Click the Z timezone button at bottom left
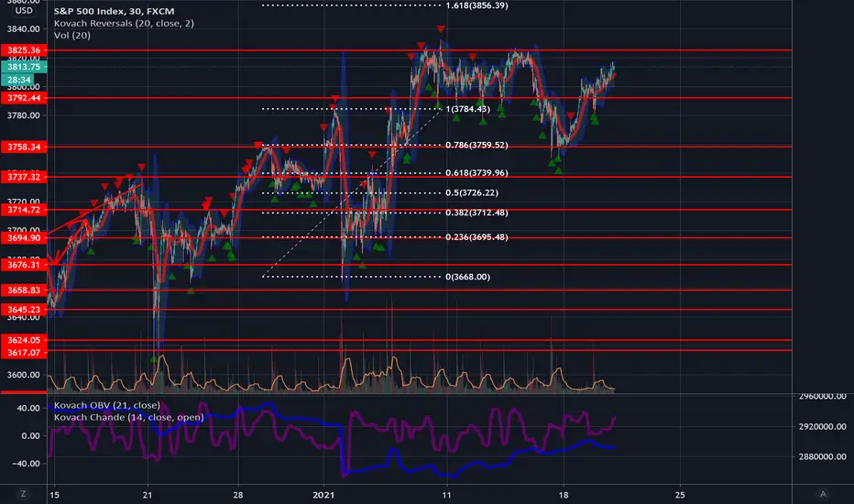 [x=23, y=494]
